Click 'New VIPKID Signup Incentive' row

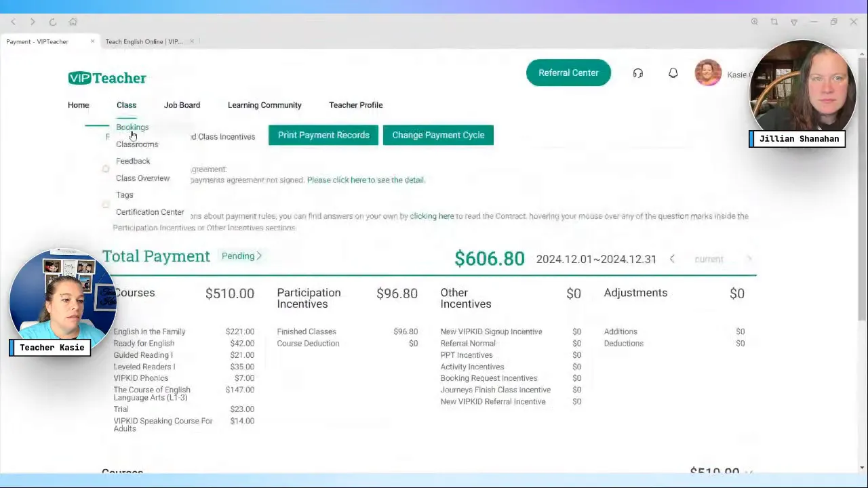[511, 331]
